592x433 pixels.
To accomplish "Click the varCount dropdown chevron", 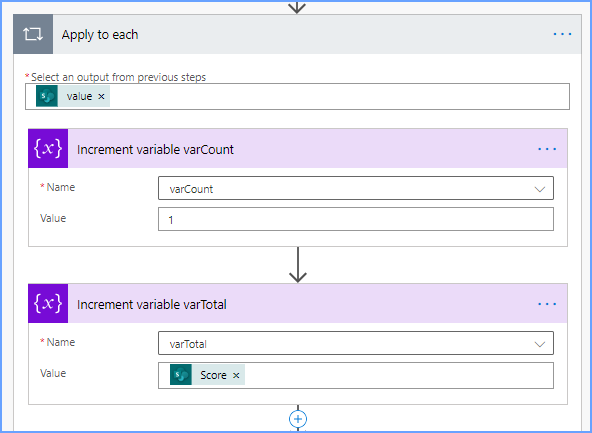I will click(540, 189).
